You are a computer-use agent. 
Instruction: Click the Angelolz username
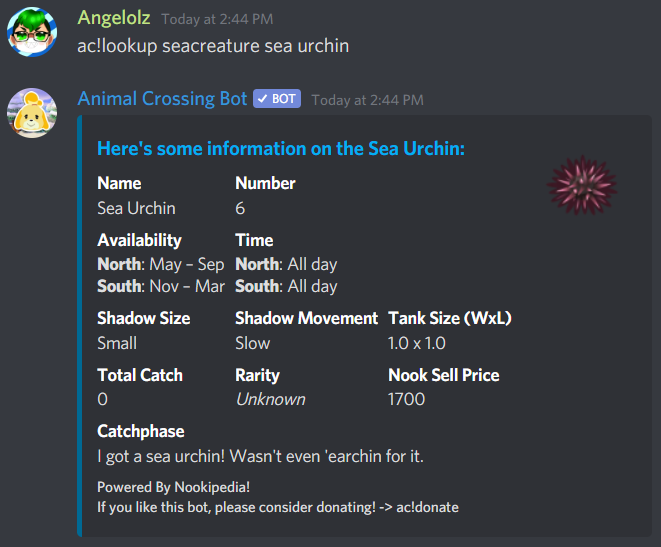pyautogui.click(x=114, y=19)
